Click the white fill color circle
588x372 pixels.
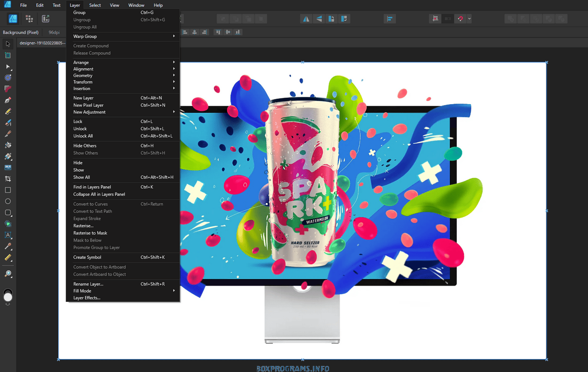click(x=8, y=298)
